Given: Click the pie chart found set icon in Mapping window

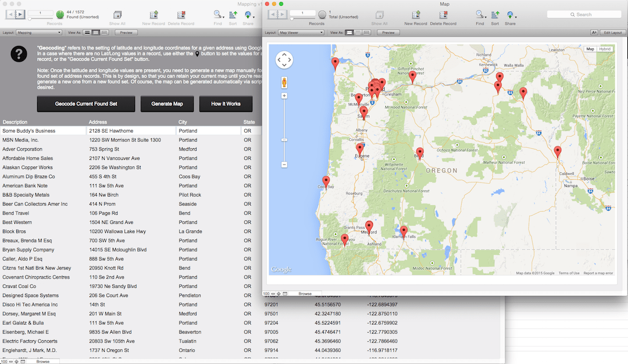Looking at the screenshot, I should pos(59,15).
